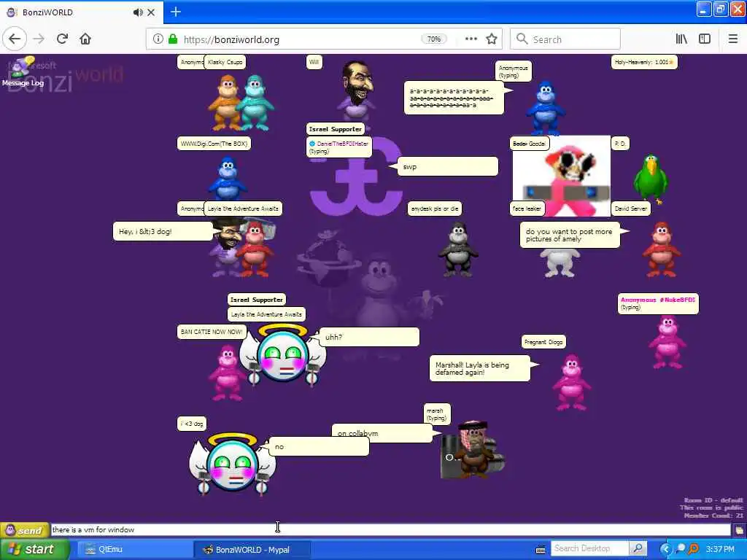747x560 pixels.
Task: Click the pink BAN CATIE NOW NOW! Bonzi
Action: (x=227, y=373)
